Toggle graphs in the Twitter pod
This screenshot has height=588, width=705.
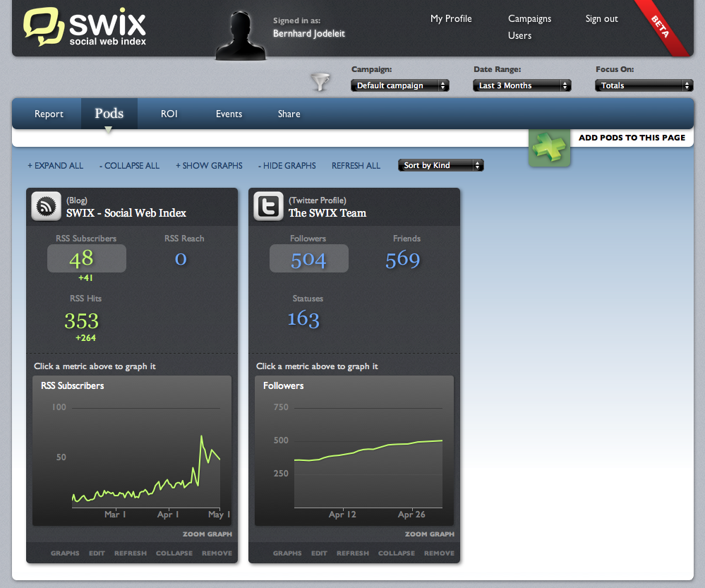(x=287, y=553)
